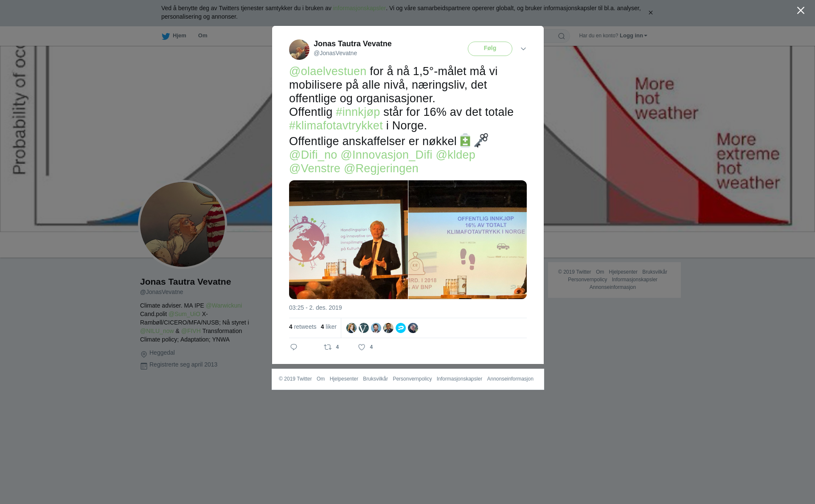Open the #klimafotavtrykket hashtag link

(336, 126)
